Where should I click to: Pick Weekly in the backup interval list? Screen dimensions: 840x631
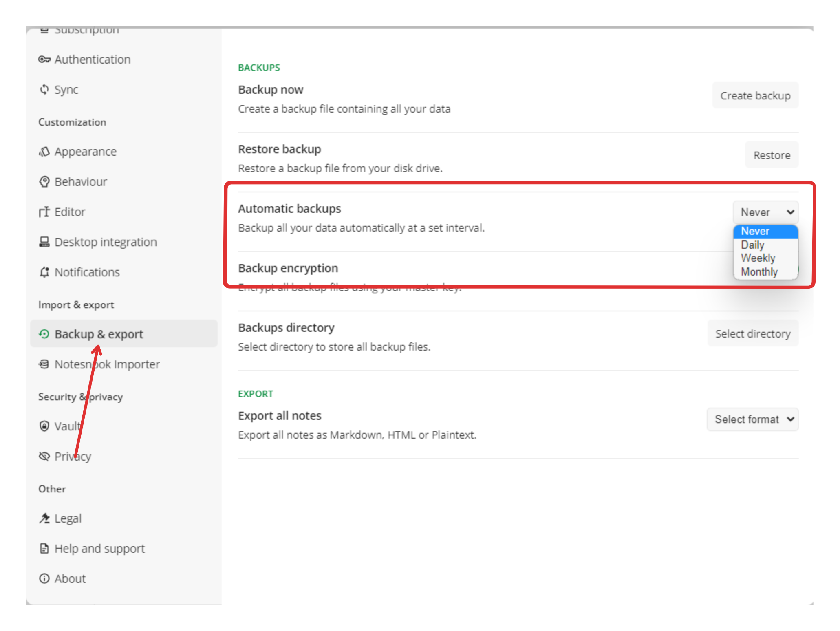click(x=758, y=258)
